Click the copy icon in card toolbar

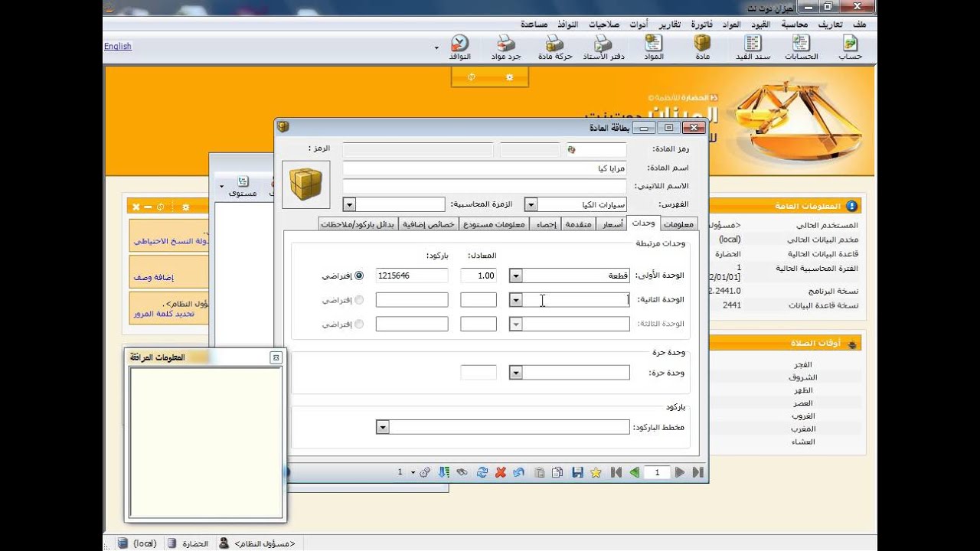pyautogui.click(x=557, y=473)
